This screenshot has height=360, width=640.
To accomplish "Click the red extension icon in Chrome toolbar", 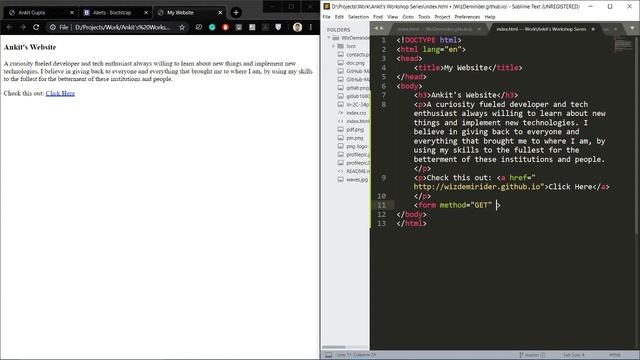I will click(225, 27).
